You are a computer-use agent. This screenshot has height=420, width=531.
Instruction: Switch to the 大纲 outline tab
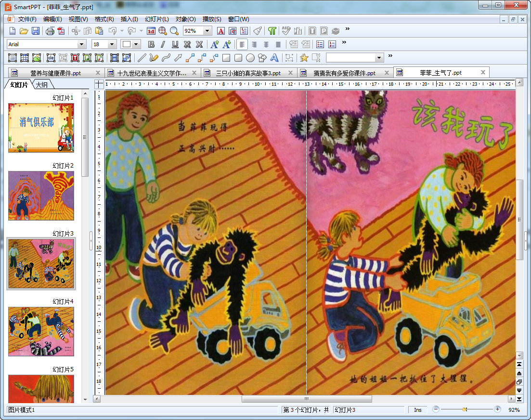[x=44, y=85]
